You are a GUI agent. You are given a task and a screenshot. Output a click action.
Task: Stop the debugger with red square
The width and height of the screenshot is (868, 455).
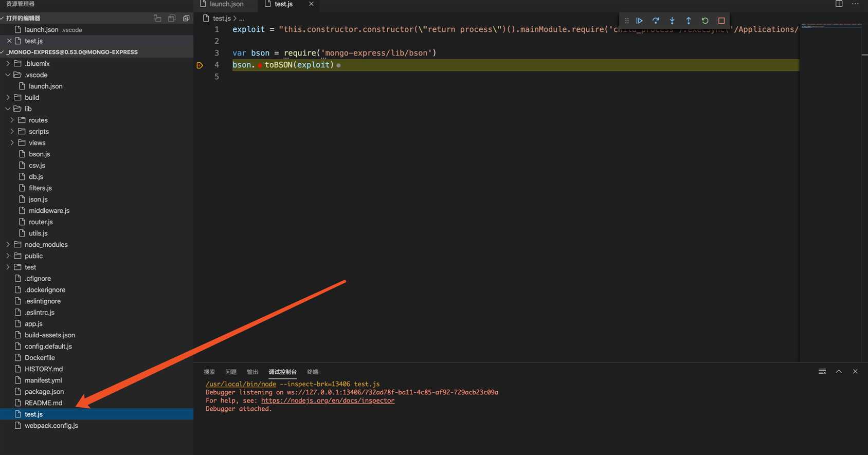[721, 21]
